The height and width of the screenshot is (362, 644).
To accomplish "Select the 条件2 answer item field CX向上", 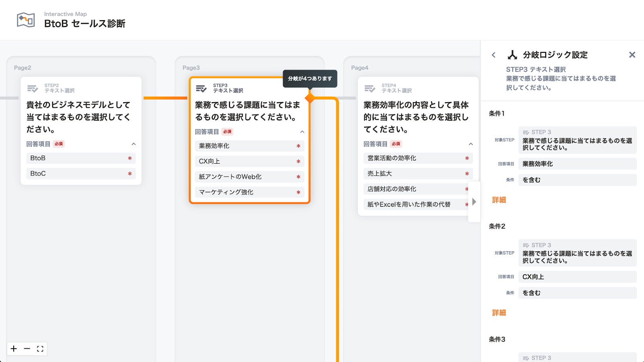I will (x=578, y=277).
